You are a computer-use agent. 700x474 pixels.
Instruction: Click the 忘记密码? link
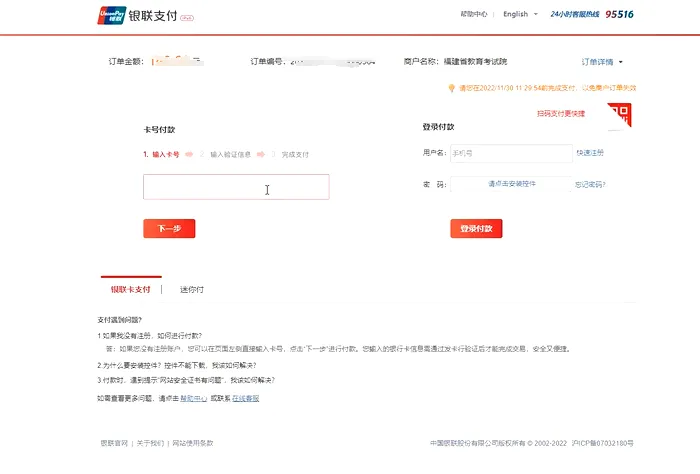[590, 184]
